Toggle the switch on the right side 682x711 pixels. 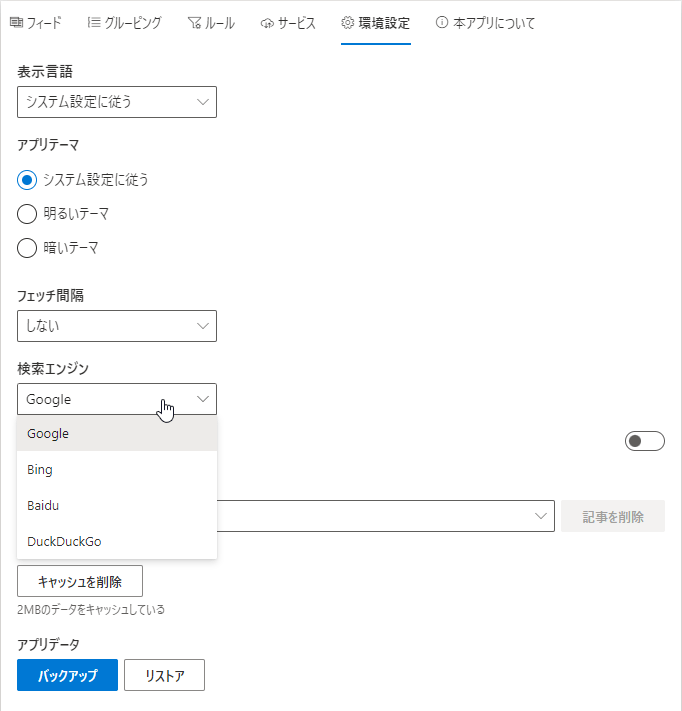pos(644,441)
